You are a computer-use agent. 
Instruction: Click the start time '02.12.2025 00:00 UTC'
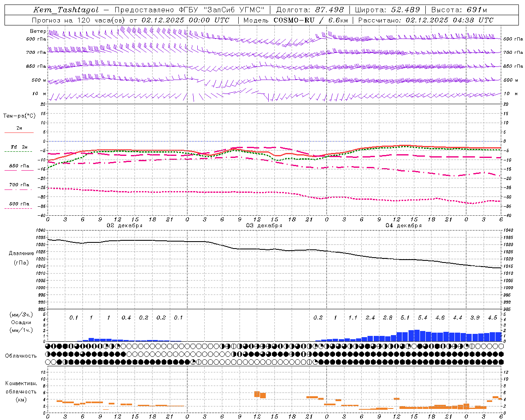[x=185, y=20]
